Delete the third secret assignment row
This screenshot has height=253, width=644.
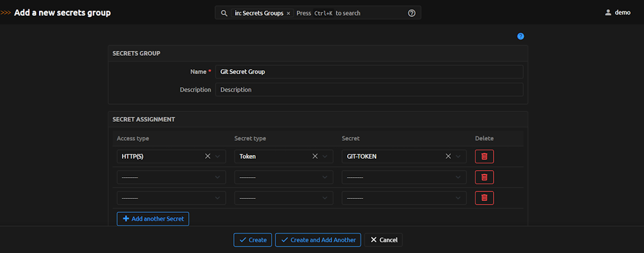tap(484, 198)
